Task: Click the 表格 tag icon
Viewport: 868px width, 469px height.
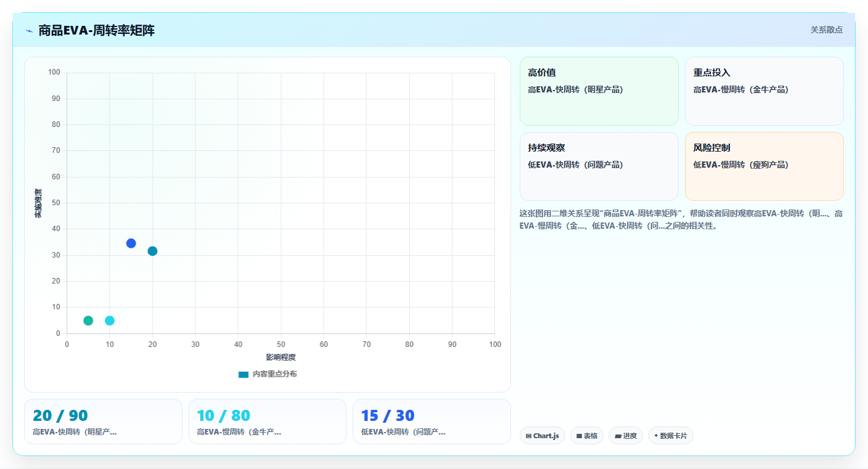Action: [579, 436]
